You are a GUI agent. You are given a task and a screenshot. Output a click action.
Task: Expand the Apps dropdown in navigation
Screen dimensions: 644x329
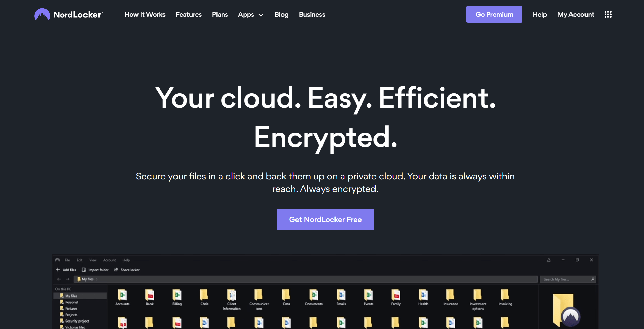coord(251,15)
